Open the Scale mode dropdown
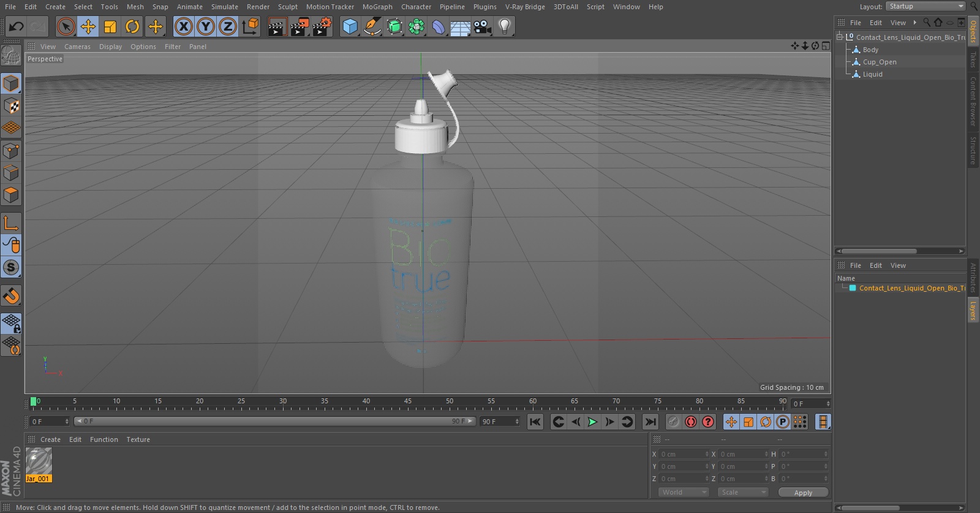This screenshot has width=980, height=513. click(x=743, y=492)
